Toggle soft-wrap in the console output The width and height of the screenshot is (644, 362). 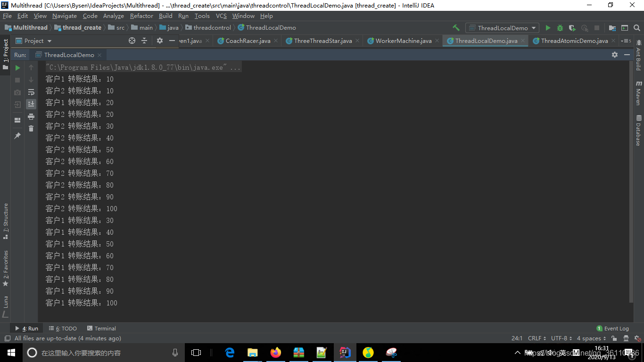point(31,92)
